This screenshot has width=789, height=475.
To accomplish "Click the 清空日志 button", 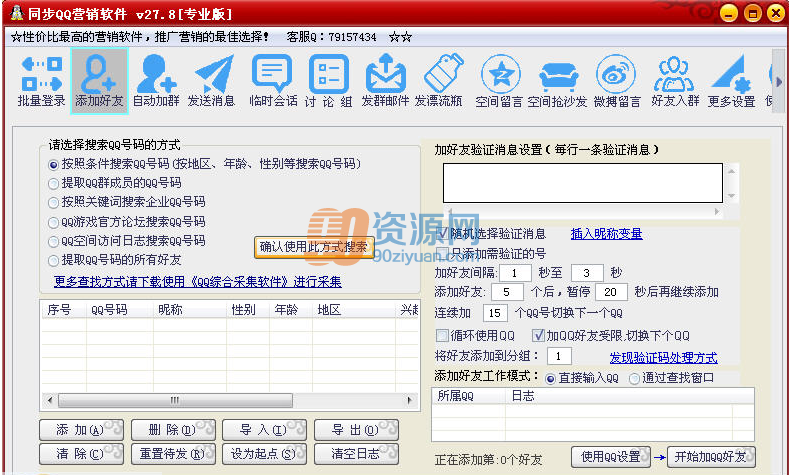I will click(x=356, y=454).
